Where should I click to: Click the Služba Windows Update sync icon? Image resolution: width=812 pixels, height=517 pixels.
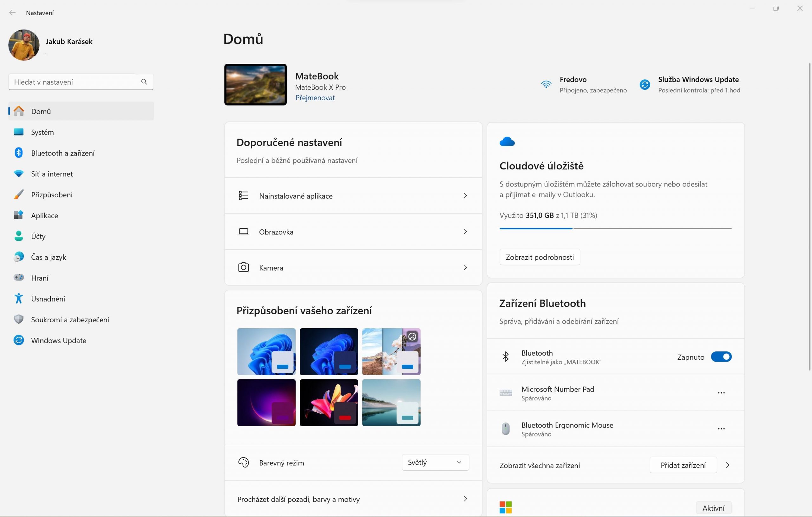click(645, 84)
